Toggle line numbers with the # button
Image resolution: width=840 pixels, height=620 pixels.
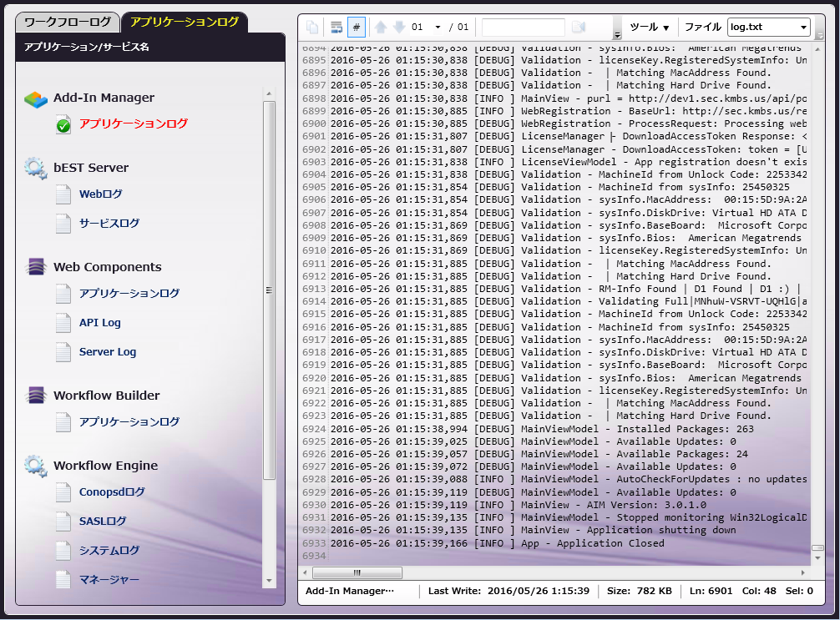pyautogui.click(x=357, y=27)
